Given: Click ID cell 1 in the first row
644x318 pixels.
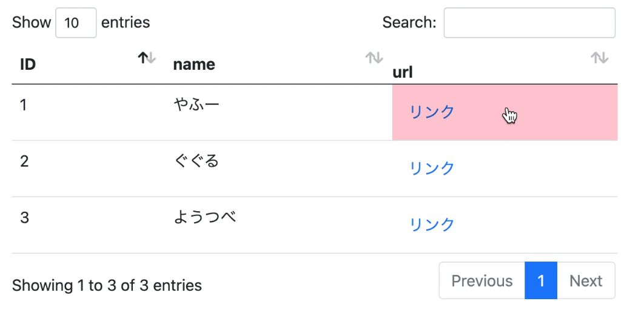Looking at the screenshot, I should 24,105.
